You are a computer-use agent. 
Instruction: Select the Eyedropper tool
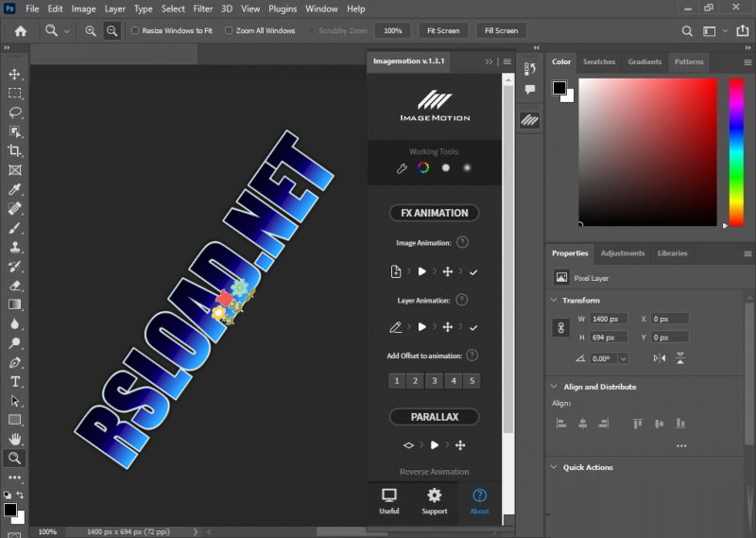coord(14,189)
